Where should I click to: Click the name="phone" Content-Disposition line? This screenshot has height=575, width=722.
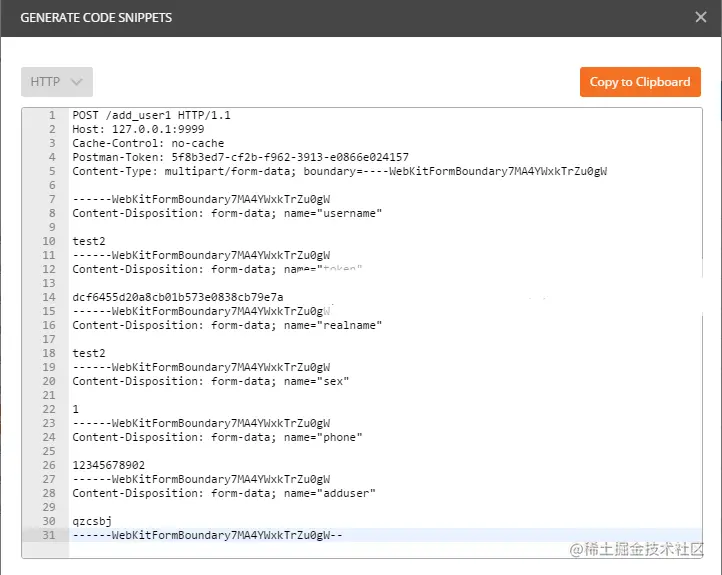(x=217, y=437)
